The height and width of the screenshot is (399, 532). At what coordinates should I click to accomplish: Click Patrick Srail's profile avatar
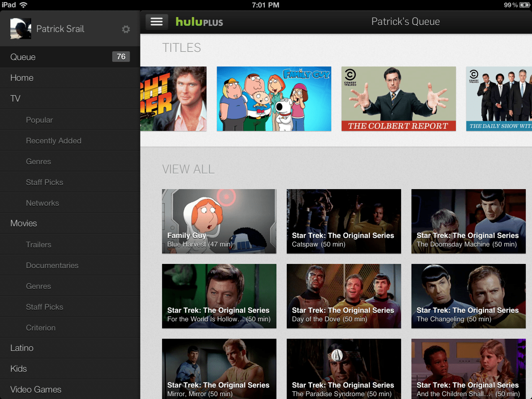point(20,28)
